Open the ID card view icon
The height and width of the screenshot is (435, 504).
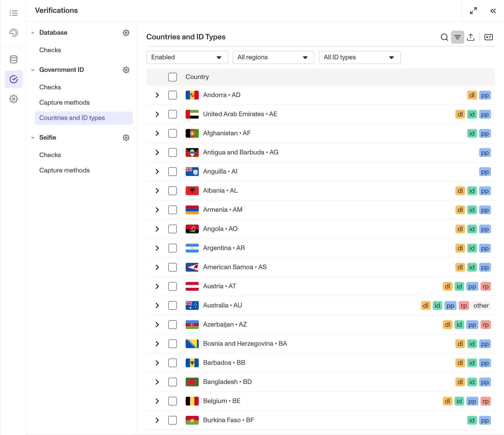pos(489,37)
